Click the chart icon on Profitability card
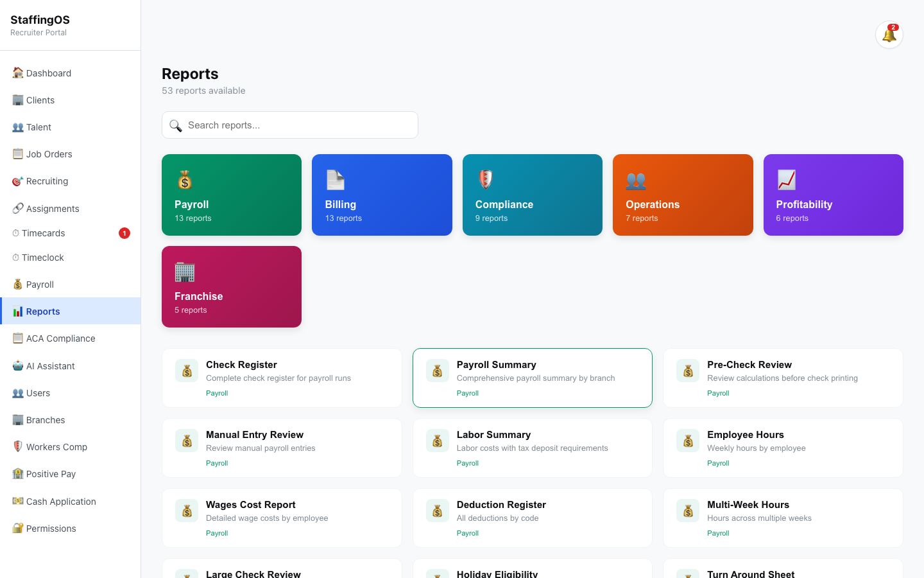Viewport: 924px width, 578px height. [786, 180]
